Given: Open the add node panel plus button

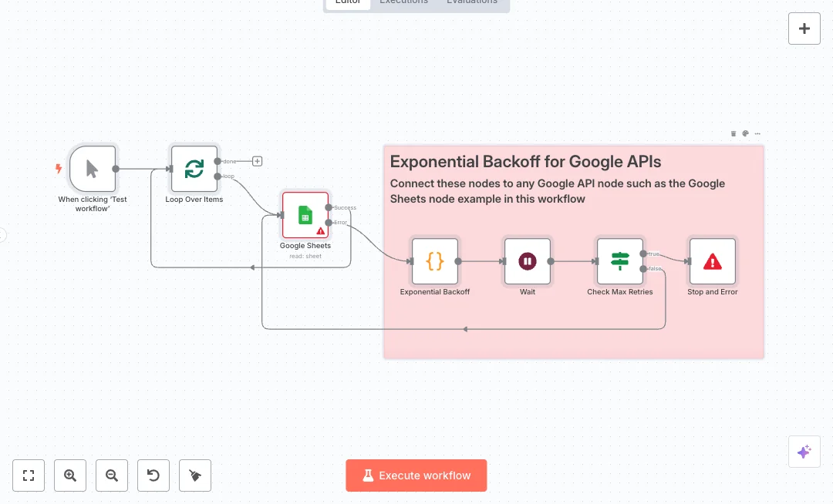Looking at the screenshot, I should (x=804, y=29).
